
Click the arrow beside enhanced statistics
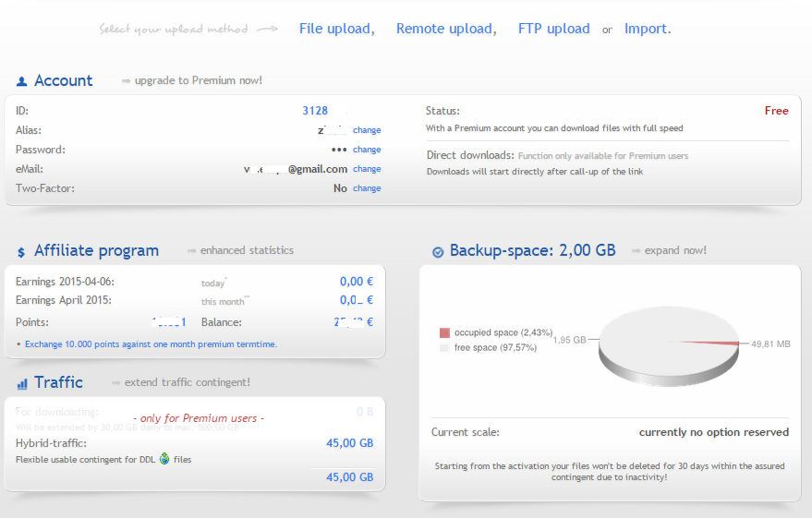(191, 251)
